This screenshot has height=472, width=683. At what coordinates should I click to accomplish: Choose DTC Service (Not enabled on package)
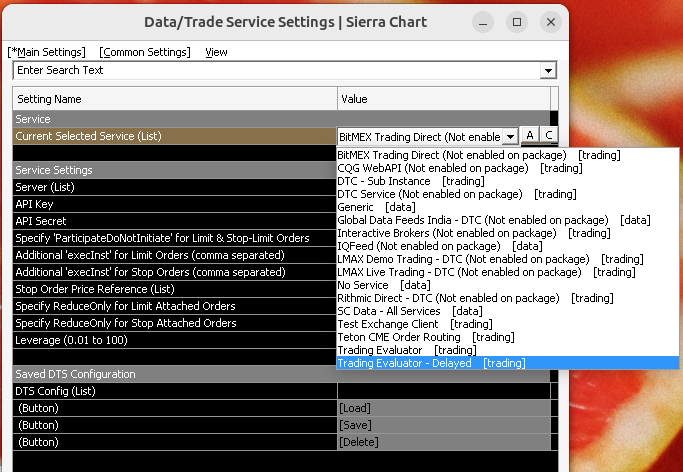tap(508, 194)
